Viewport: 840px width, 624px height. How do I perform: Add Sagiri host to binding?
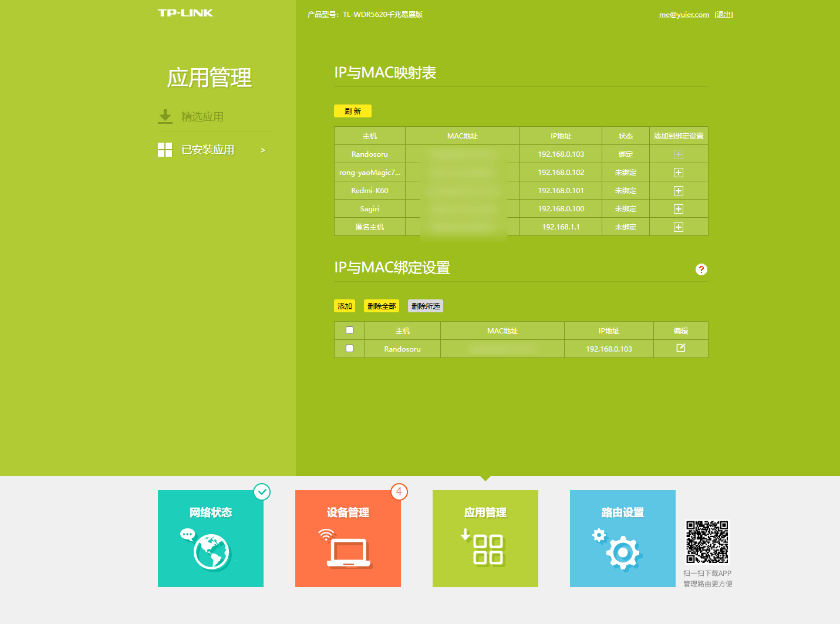tap(679, 209)
